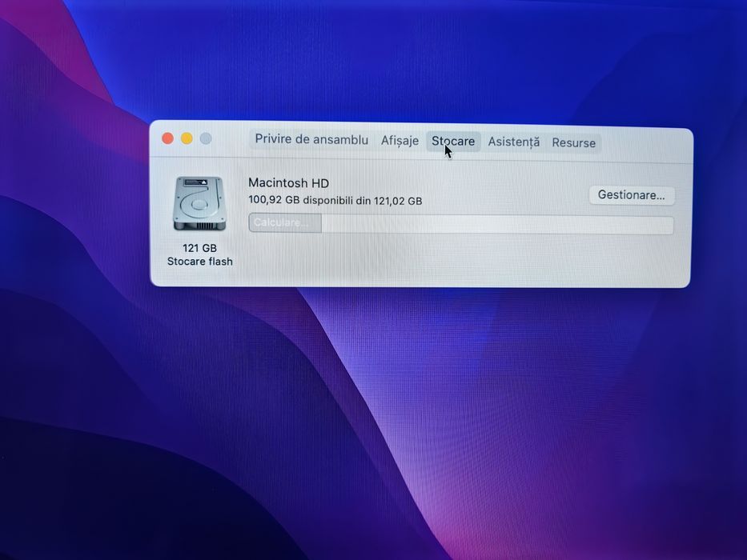Click the storage usage bar showing Calculare...
This screenshot has height=560, width=747.
(x=460, y=224)
